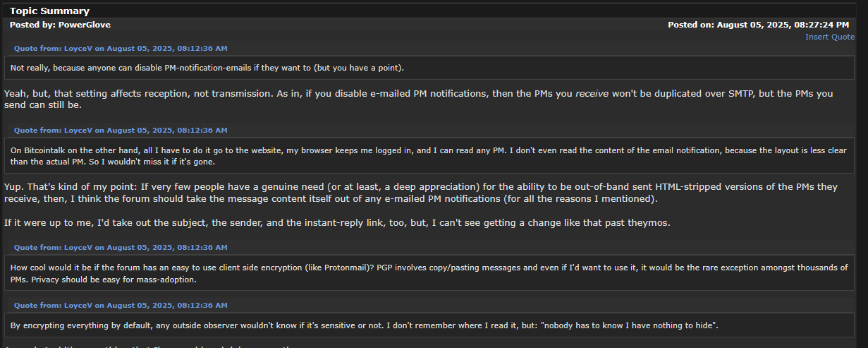Click paragraph starting "Yup. That's kind of my point"
This screenshot has height=348, width=868.
[x=421, y=193]
